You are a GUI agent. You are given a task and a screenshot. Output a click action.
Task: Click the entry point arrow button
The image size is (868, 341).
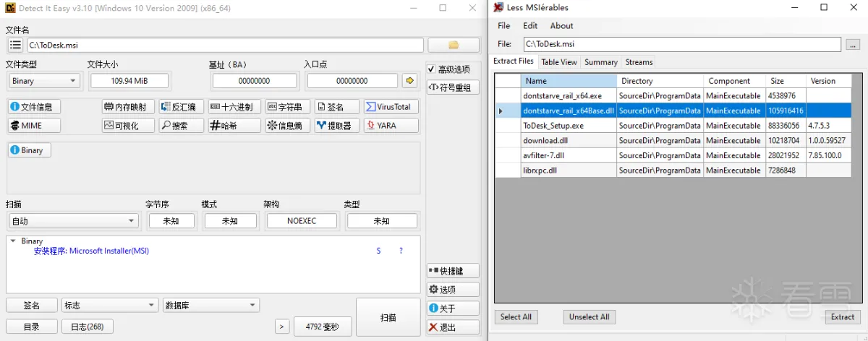pos(410,80)
